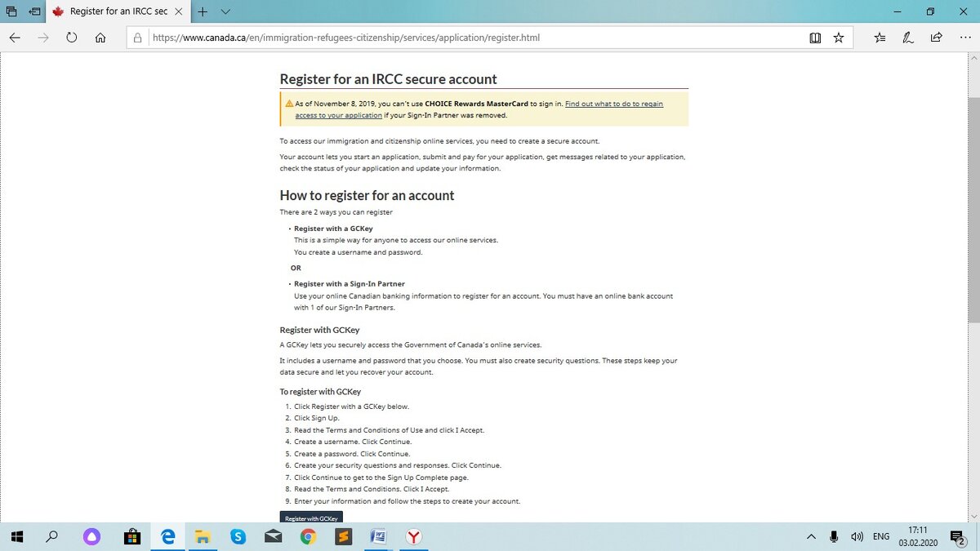Change ENG input language

point(881,536)
